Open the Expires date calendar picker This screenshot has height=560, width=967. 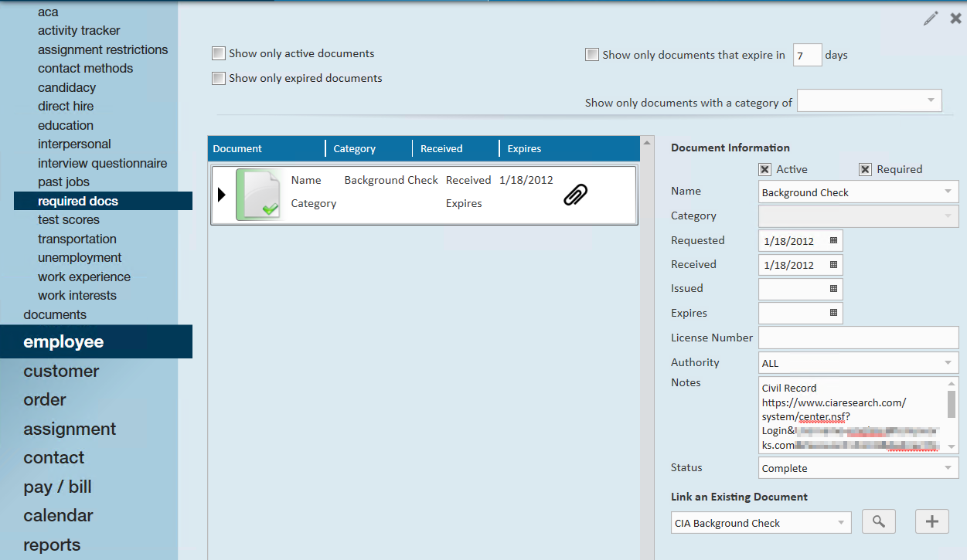coord(833,313)
